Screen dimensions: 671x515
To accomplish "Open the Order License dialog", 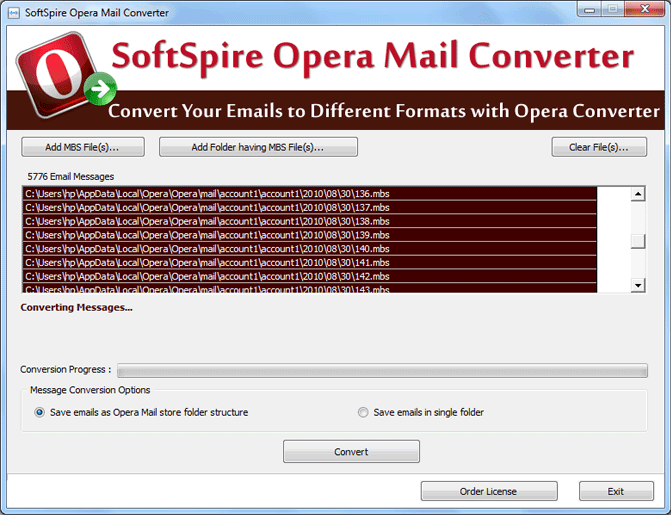I will click(488, 491).
